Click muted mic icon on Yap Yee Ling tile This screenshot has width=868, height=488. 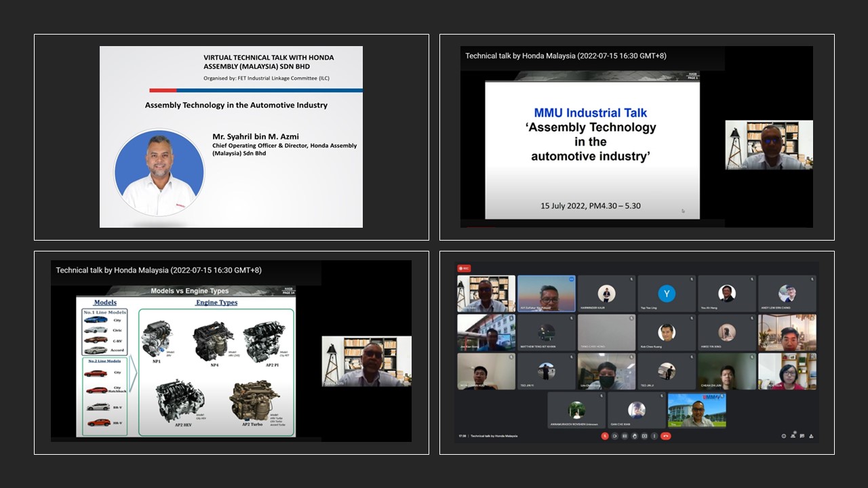[691, 279]
